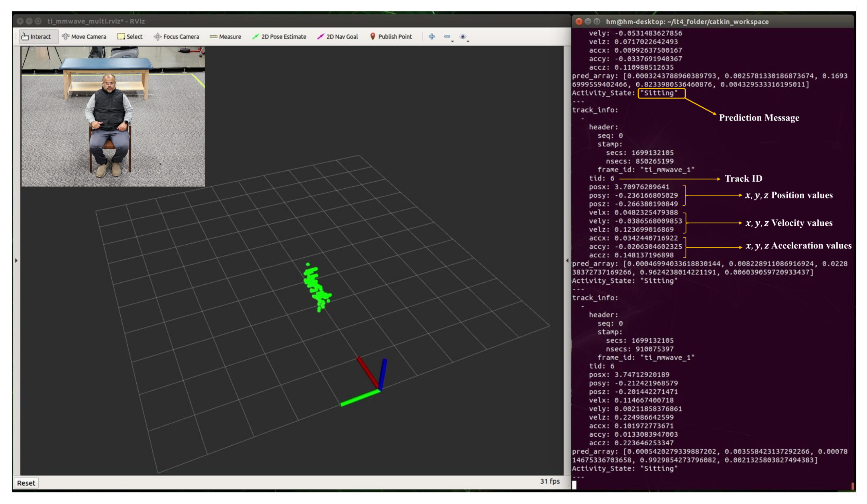Screen dimensions: 867x504
Task: Choose the Select tool
Action: [x=130, y=36]
